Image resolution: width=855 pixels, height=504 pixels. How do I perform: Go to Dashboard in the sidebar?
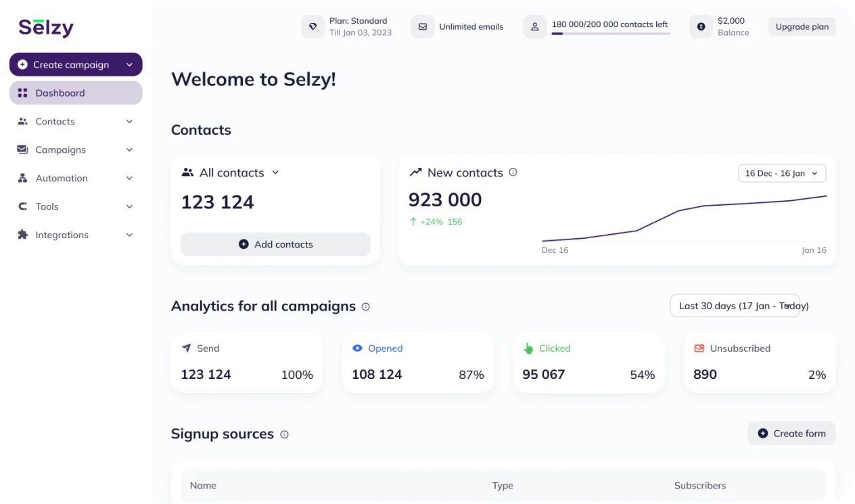point(76,93)
